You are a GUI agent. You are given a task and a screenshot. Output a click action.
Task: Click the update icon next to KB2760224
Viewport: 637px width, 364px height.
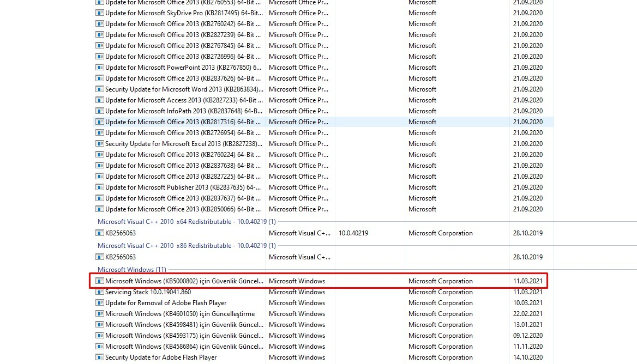99,155
